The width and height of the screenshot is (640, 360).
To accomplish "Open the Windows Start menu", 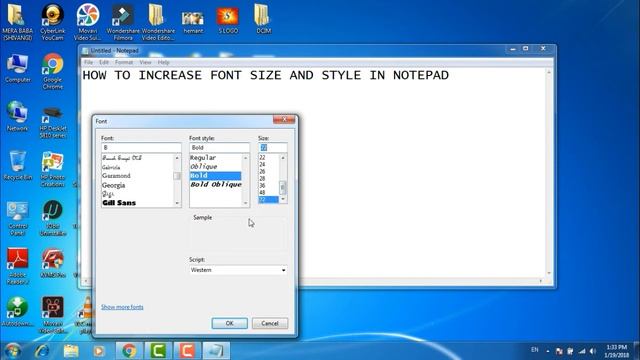I will click(12, 351).
